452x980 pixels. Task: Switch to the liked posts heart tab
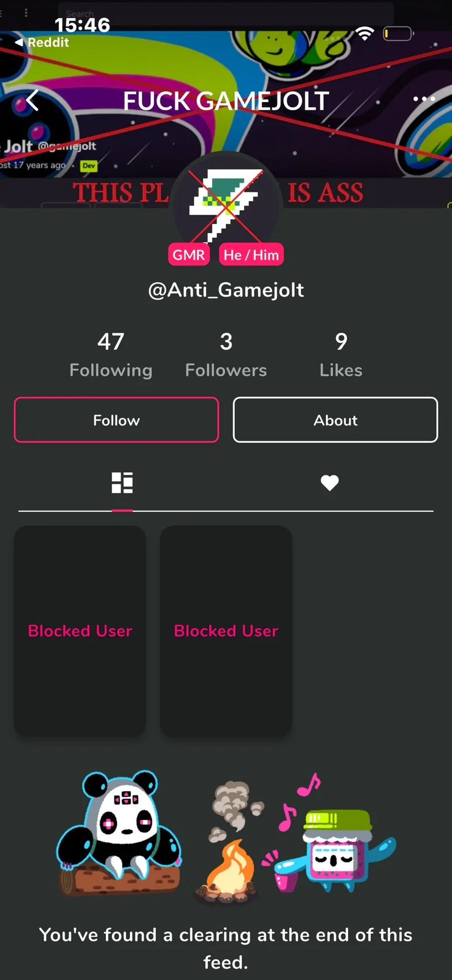pos(329,483)
